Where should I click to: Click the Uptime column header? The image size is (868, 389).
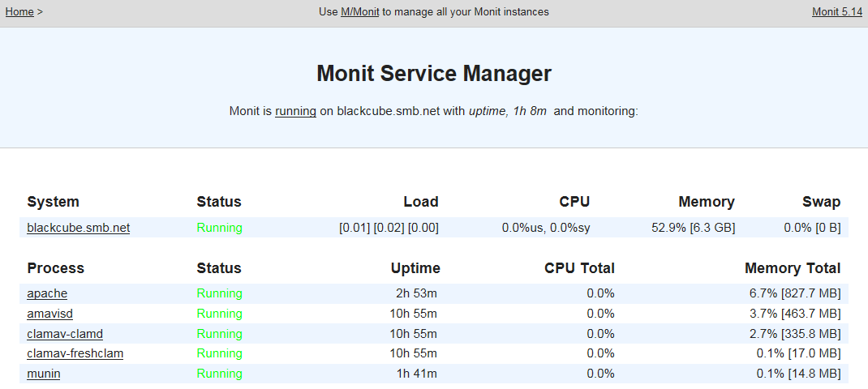pos(415,268)
